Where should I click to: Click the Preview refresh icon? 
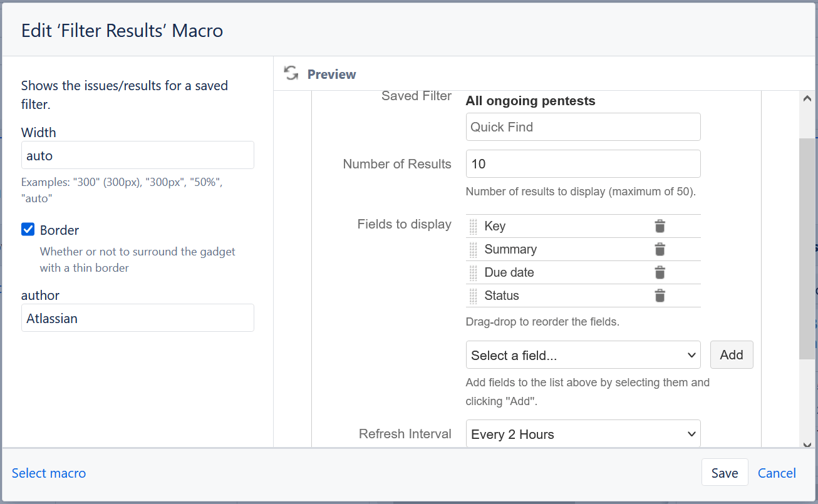291,73
